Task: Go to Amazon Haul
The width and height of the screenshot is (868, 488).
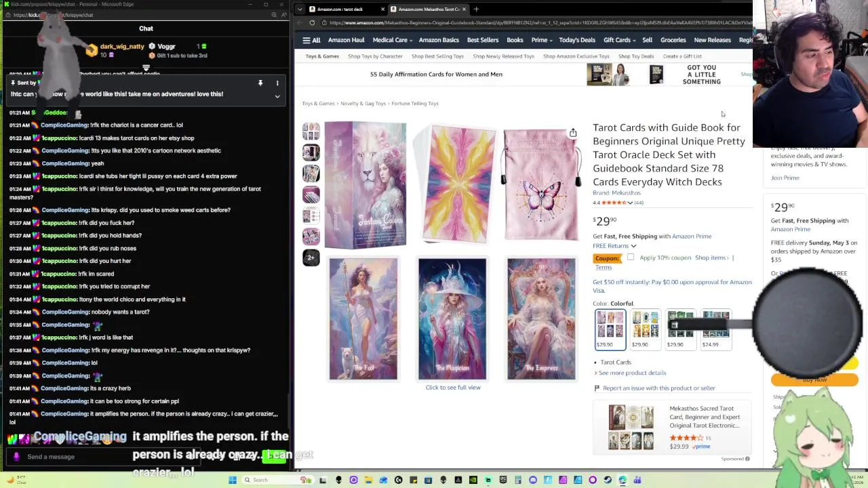Action: [x=346, y=40]
